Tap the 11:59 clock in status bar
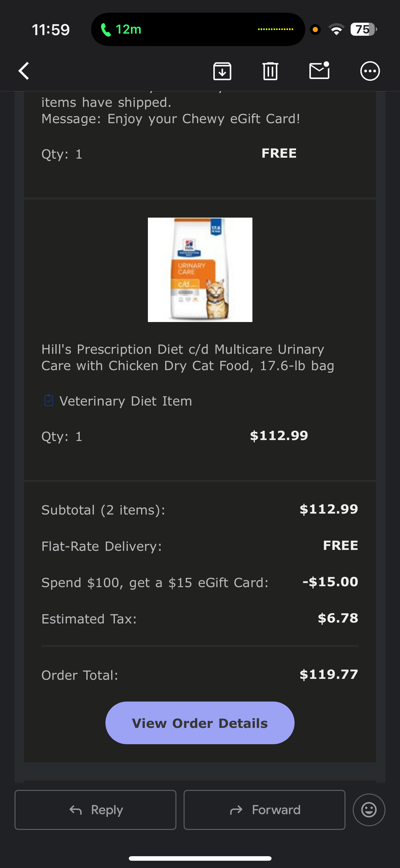Image resolution: width=400 pixels, height=868 pixels. click(x=51, y=30)
